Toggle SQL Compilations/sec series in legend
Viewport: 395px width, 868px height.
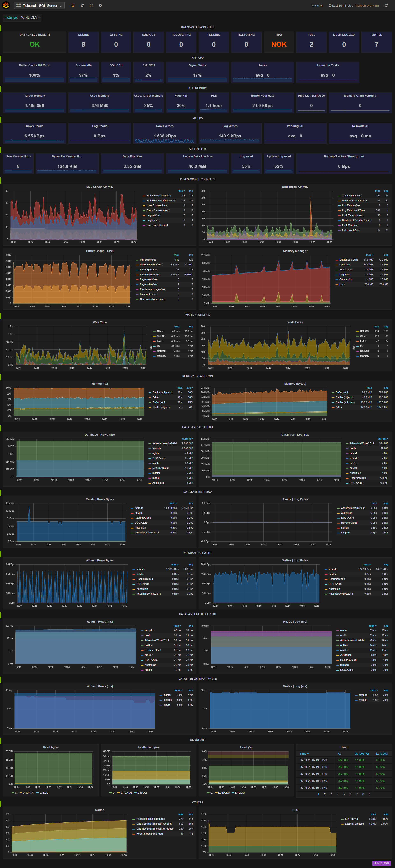pyautogui.click(x=159, y=195)
